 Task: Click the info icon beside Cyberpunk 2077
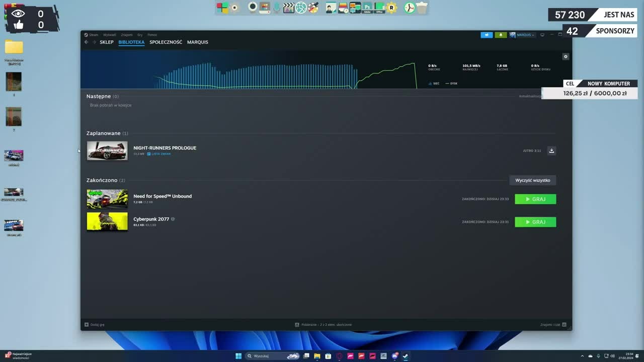[173, 219]
